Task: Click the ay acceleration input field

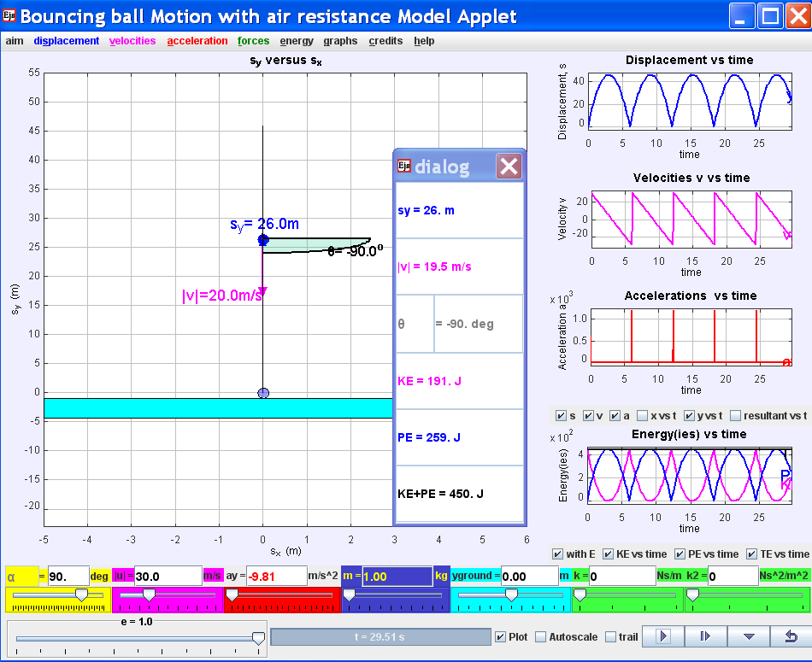Action: 277,576
